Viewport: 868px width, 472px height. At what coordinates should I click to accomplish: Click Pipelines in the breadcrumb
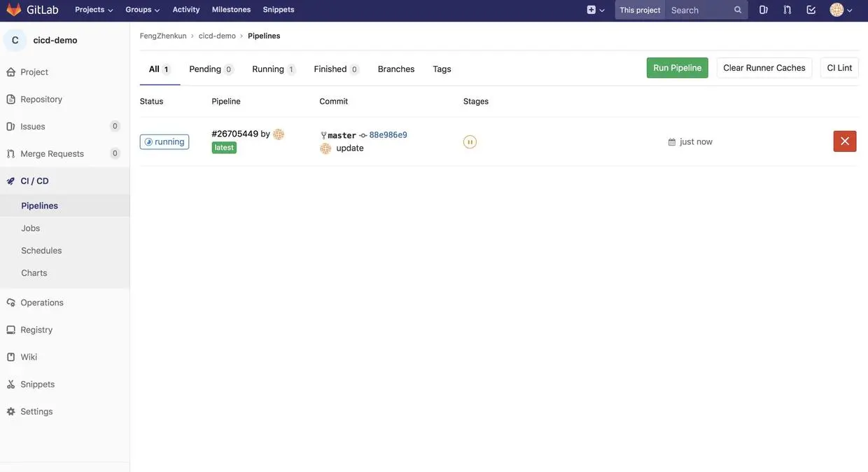[264, 36]
